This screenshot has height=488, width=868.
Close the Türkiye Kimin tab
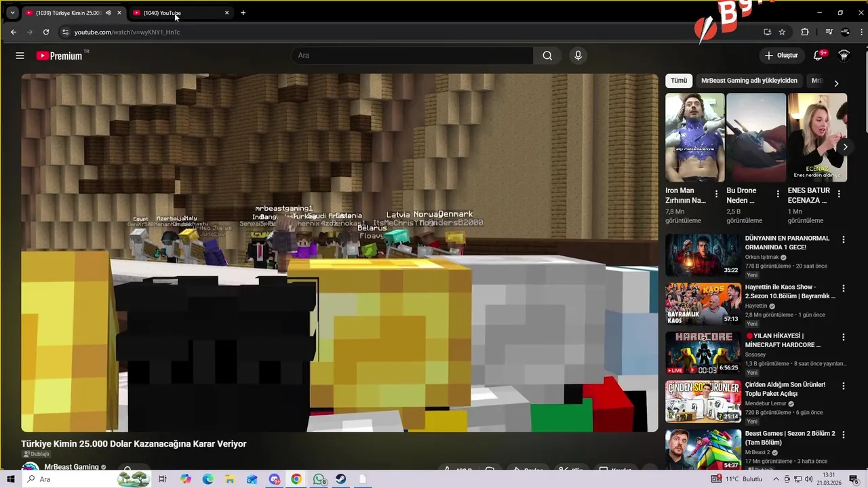tap(119, 12)
